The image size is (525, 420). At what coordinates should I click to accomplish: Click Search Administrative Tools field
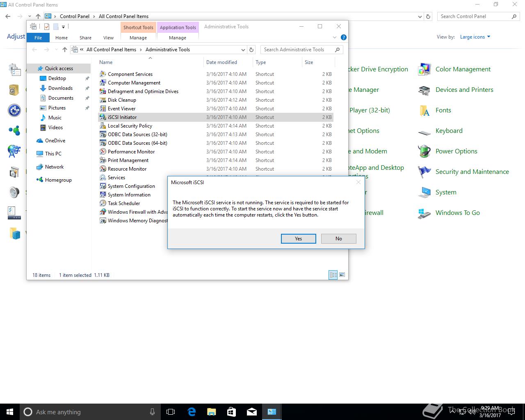[302, 50]
